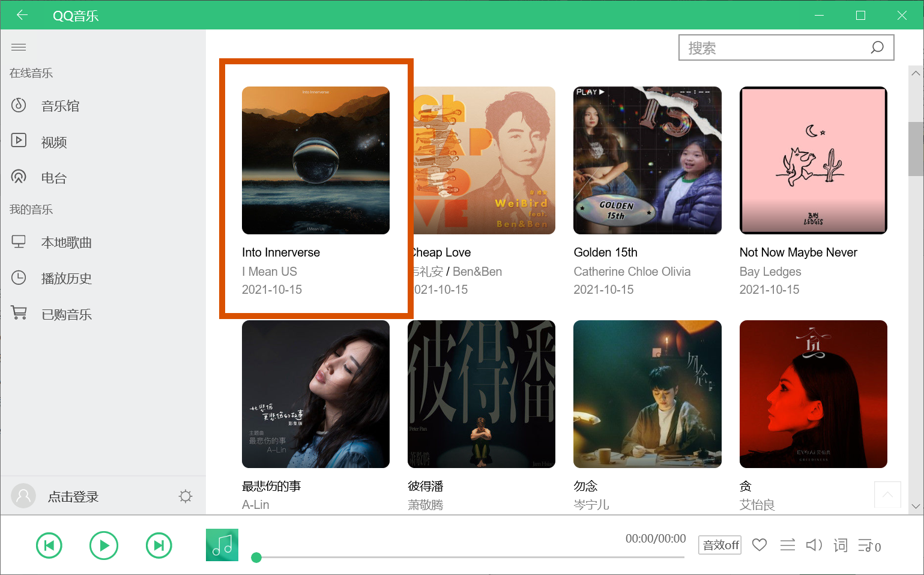The image size is (924, 575).
Task: Click the 搜索 search input field
Action: [775, 47]
